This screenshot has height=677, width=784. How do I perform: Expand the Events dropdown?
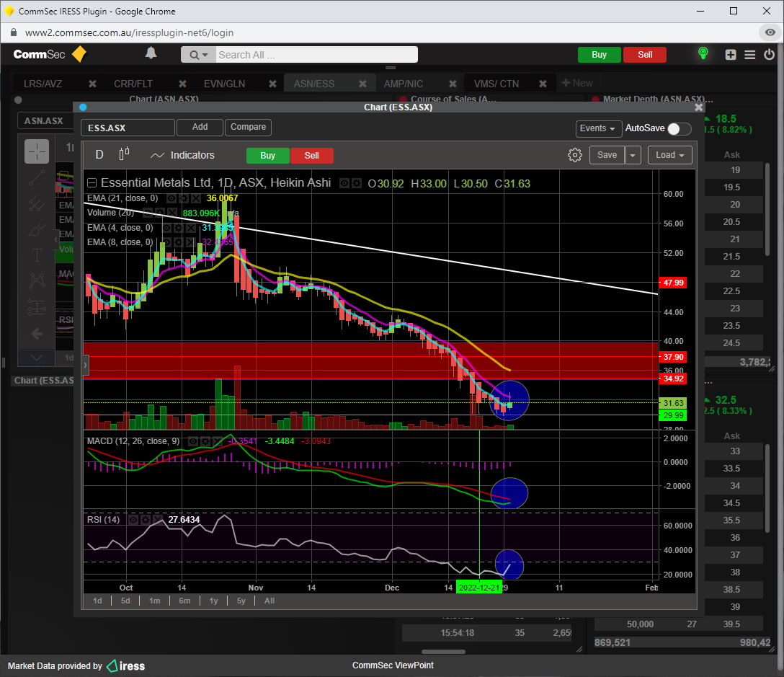click(x=599, y=128)
